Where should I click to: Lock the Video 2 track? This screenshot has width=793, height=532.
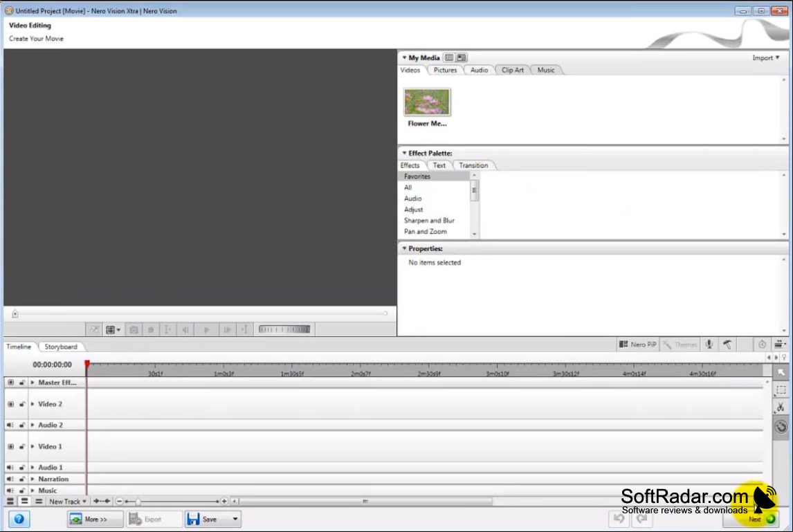[x=21, y=404]
